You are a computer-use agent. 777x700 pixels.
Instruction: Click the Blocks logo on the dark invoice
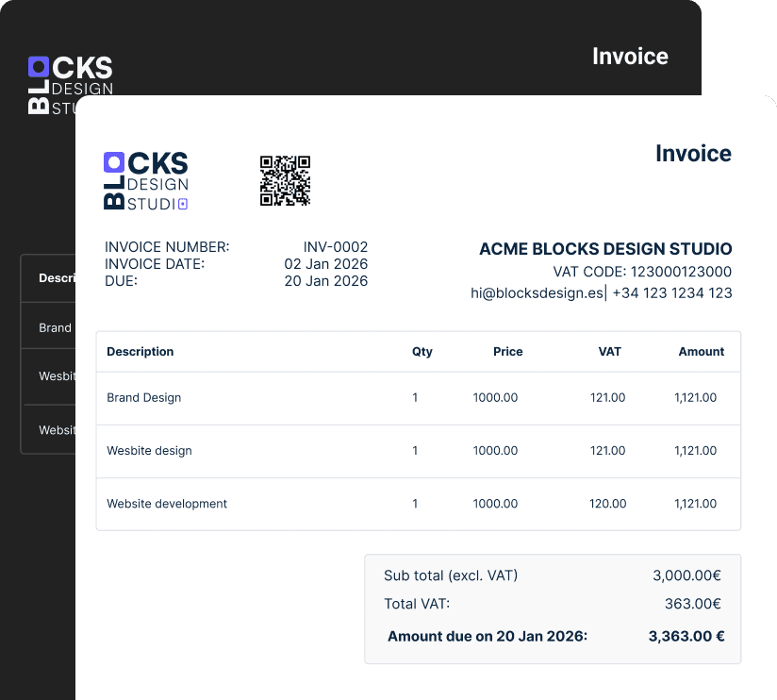point(70,85)
